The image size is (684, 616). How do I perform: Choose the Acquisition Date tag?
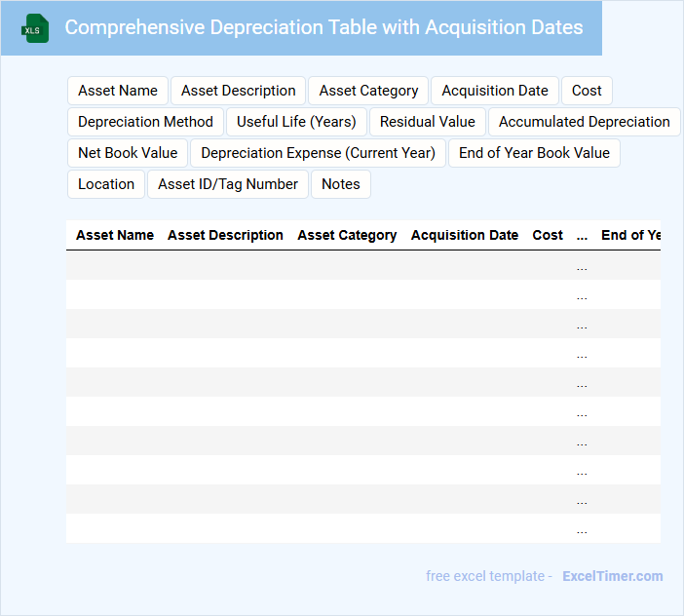[x=495, y=91]
